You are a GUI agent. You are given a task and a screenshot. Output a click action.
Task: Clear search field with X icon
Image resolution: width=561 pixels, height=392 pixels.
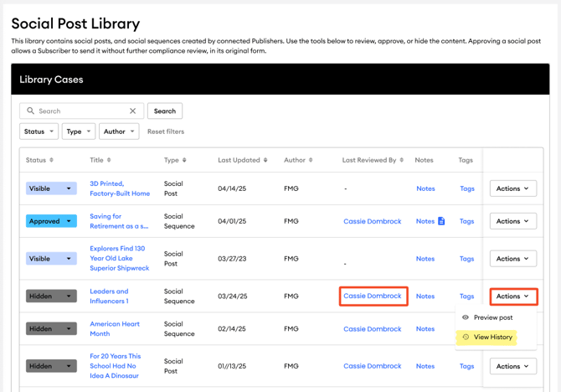pos(132,111)
